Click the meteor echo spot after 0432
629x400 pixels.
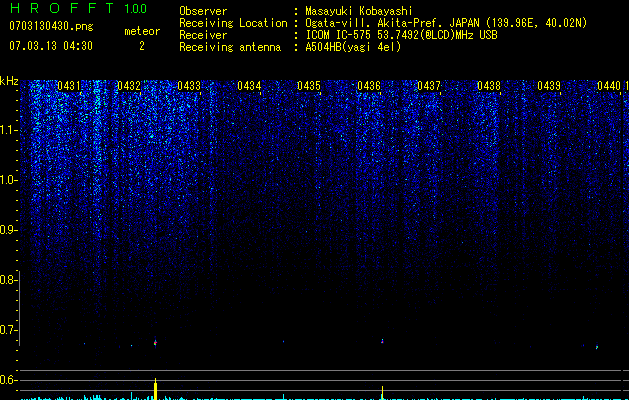coord(155,342)
